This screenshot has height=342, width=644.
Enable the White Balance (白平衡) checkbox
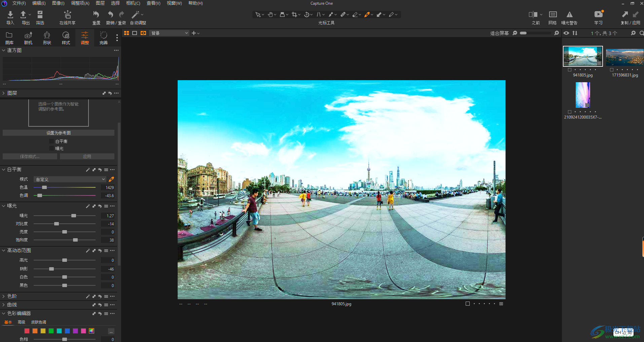tap(51, 142)
